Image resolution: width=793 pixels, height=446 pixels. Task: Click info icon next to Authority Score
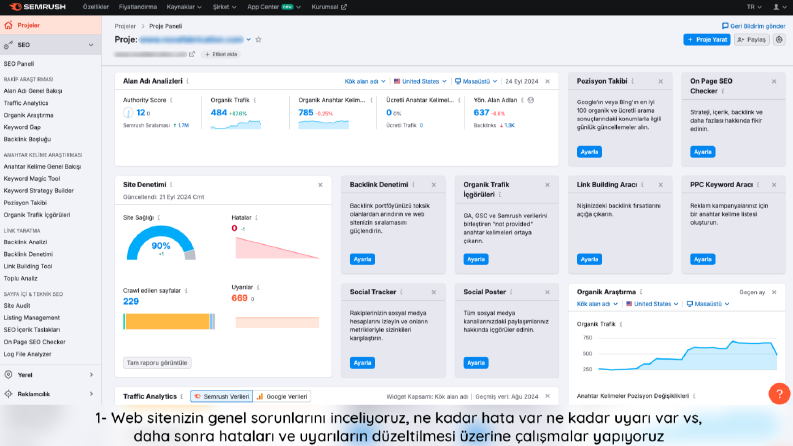pyautogui.click(x=171, y=100)
